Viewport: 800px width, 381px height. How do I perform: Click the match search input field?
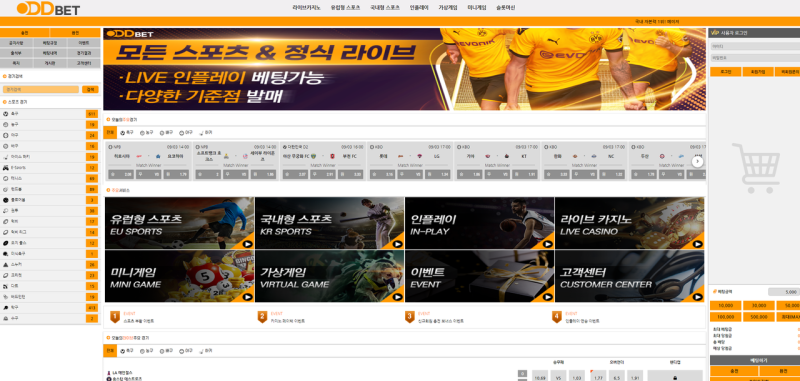click(x=41, y=89)
